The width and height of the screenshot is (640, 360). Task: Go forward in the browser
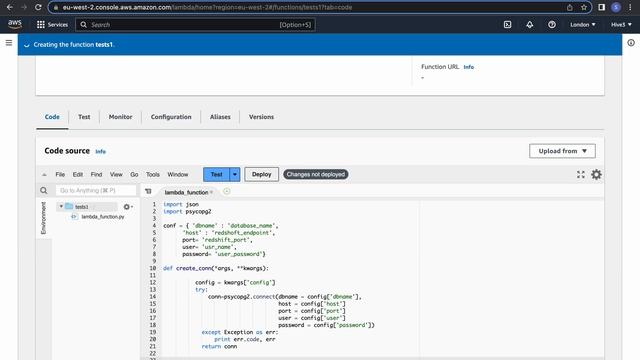(x=24, y=7)
